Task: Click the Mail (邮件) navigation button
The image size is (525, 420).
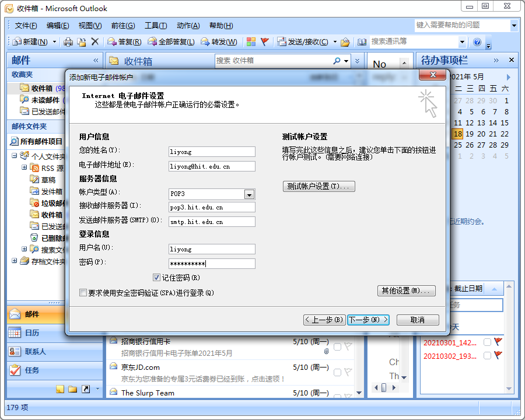Action: point(36,314)
